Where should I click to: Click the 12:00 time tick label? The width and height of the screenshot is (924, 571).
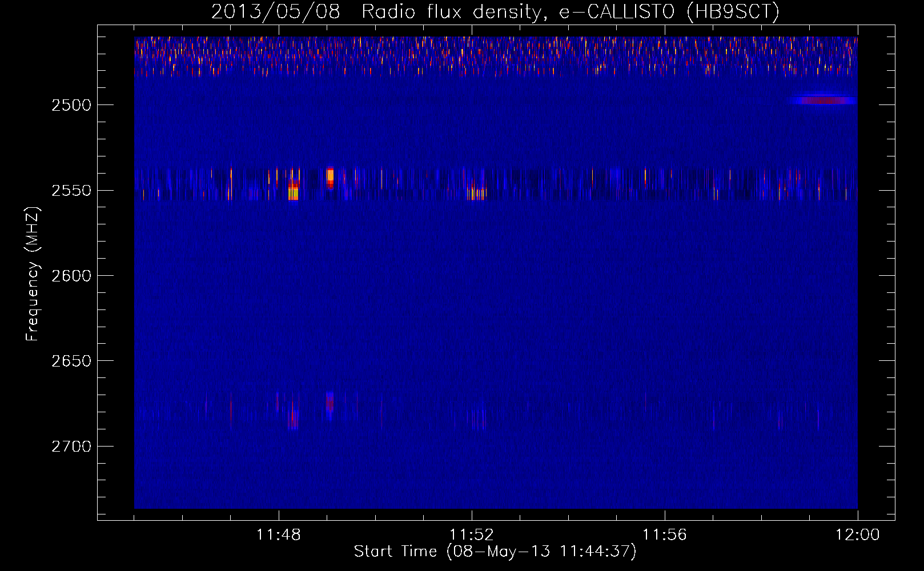[x=858, y=535]
